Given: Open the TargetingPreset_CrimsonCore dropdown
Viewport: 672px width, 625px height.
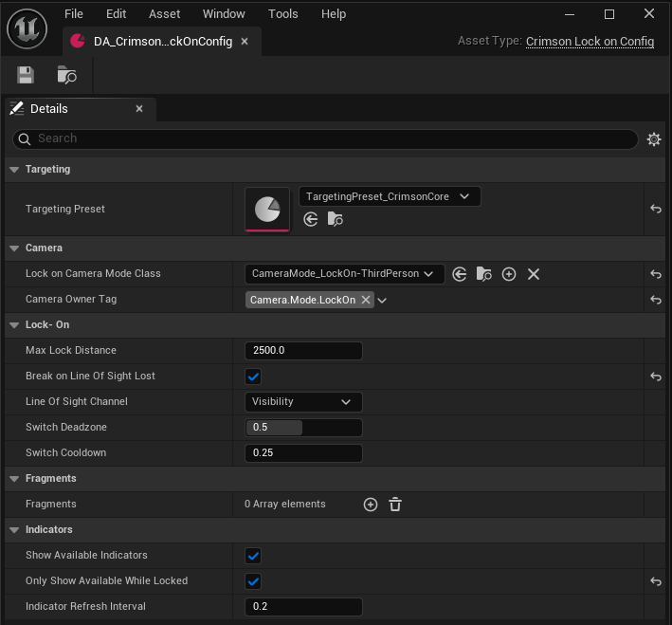Looking at the screenshot, I should coord(390,196).
